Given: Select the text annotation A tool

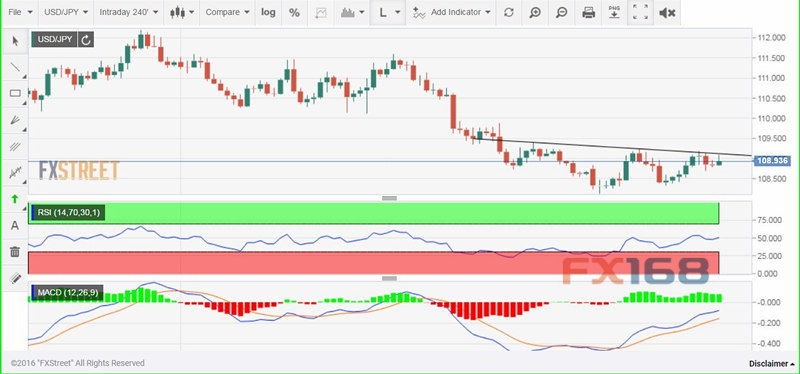Looking at the screenshot, I should tap(15, 225).
